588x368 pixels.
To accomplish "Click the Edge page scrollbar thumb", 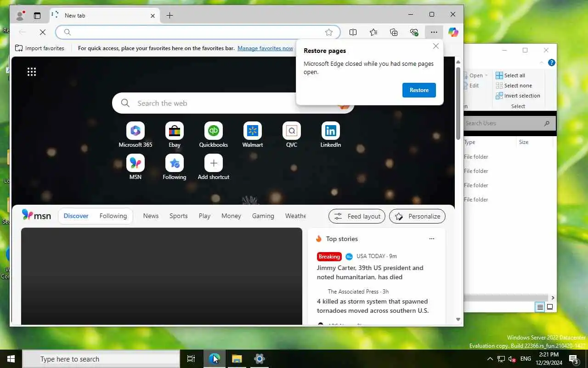I will (458, 103).
